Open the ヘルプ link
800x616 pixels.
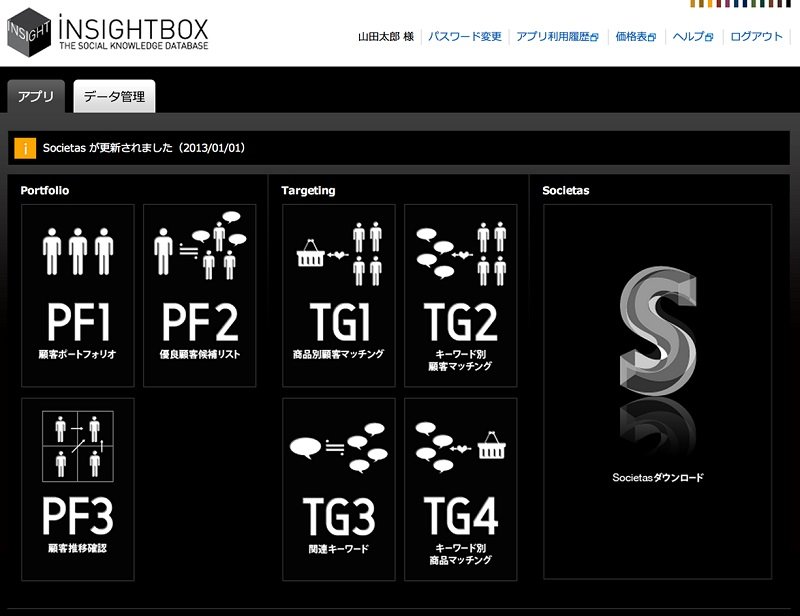coord(693,36)
